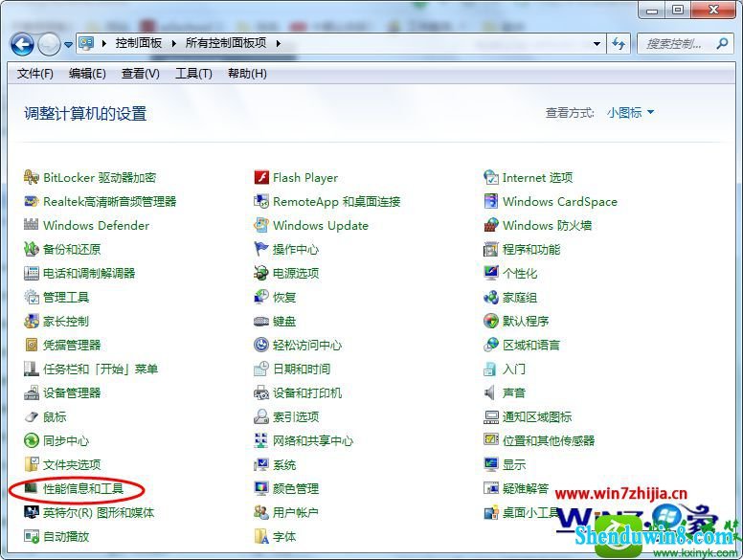Open the BitLocker 驱动器加密 icon
Screen dimensions: 743x560
point(32,178)
